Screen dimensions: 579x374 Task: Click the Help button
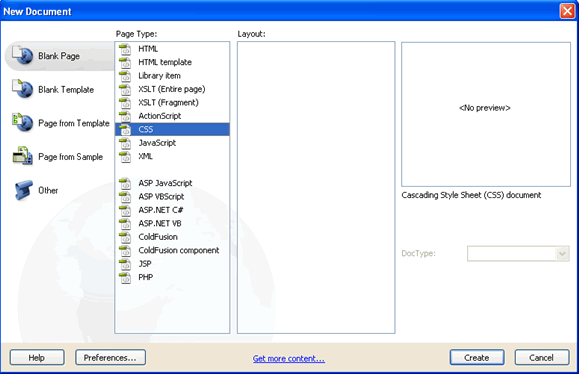pos(37,357)
